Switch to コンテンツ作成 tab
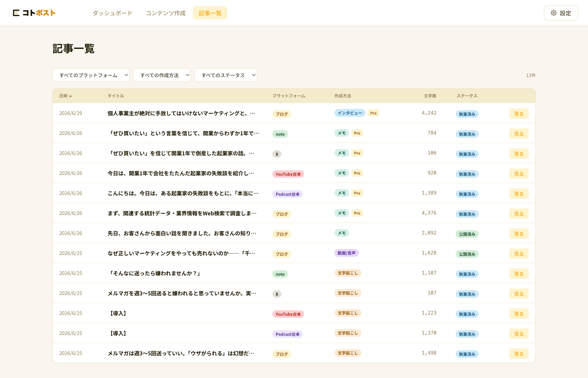588x378 pixels. point(166,13)
